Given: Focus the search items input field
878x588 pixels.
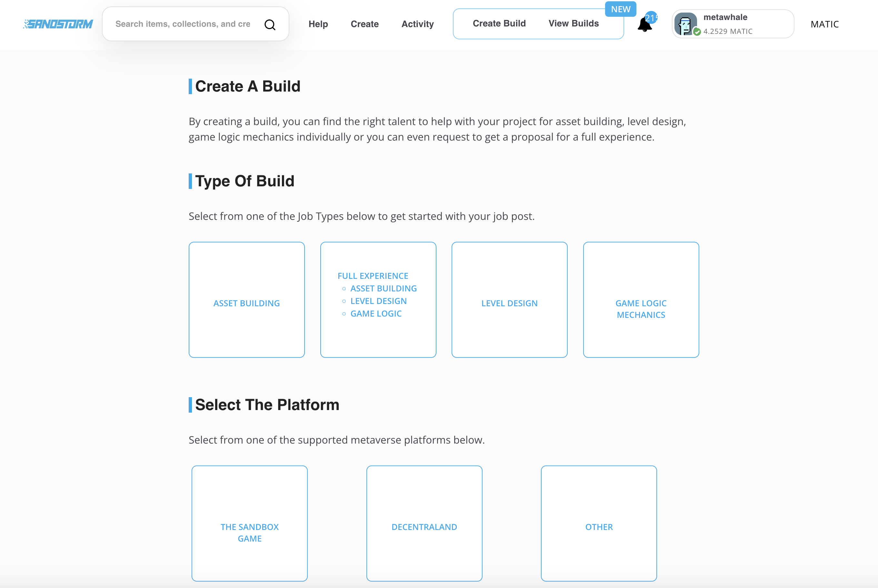Looking at the screenshot, I should click(183, 24).
